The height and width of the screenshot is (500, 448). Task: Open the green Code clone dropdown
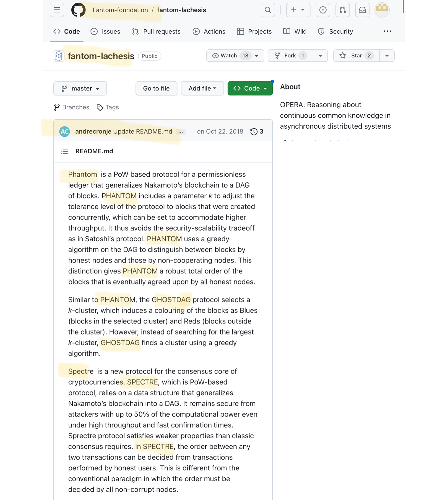250,88
